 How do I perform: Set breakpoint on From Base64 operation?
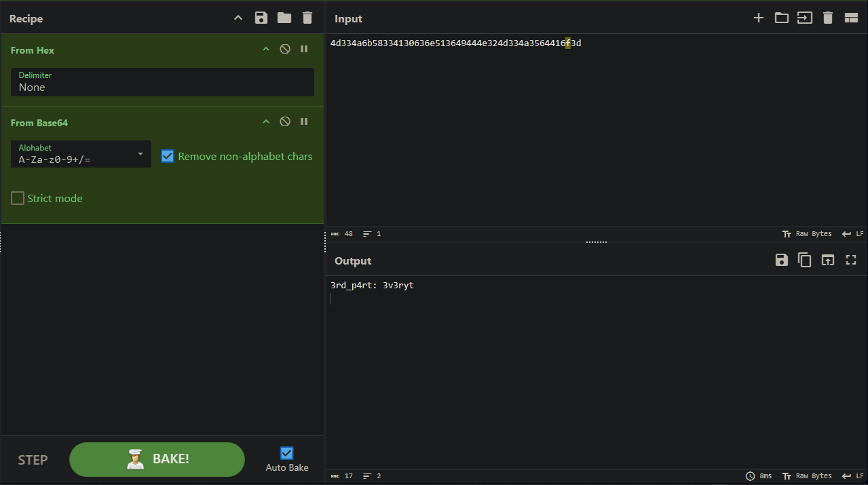click(x=304, y=122)
